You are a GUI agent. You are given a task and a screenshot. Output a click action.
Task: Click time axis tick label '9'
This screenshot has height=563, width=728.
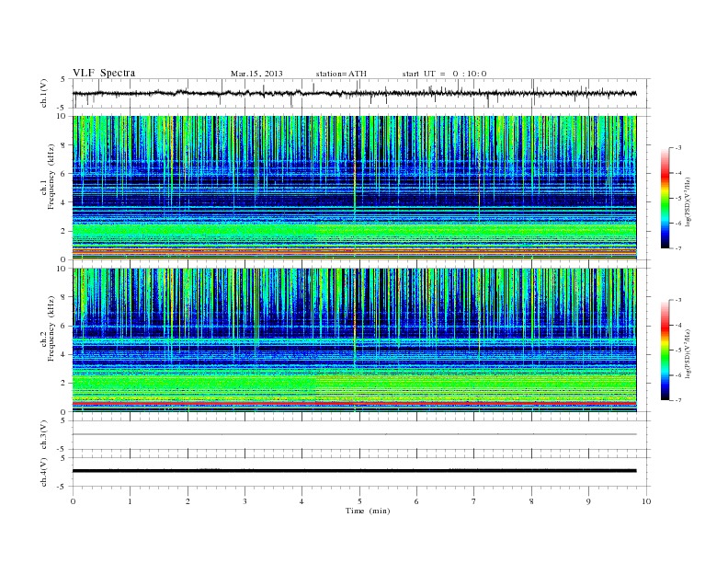(x=588, y=501)
